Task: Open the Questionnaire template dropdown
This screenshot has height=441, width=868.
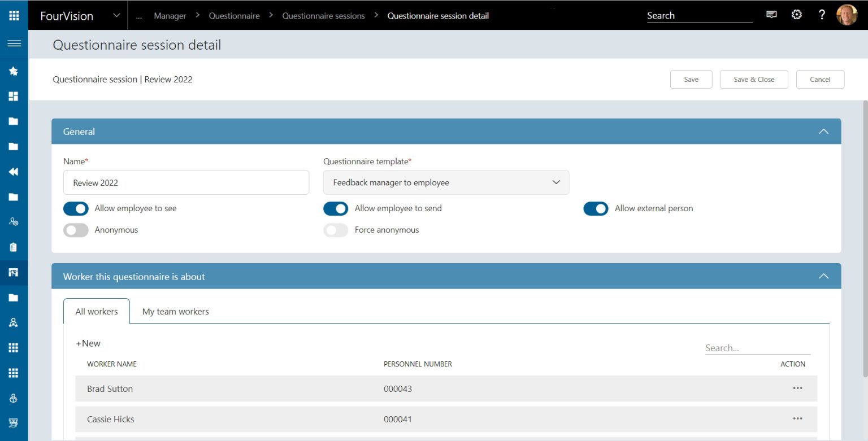Action: 446,182
